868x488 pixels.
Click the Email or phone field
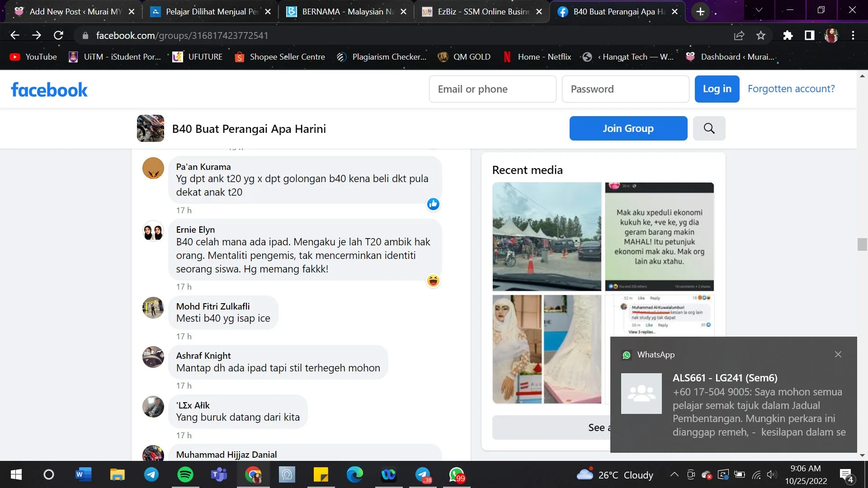pyautogui.click(x=492, y=89)
